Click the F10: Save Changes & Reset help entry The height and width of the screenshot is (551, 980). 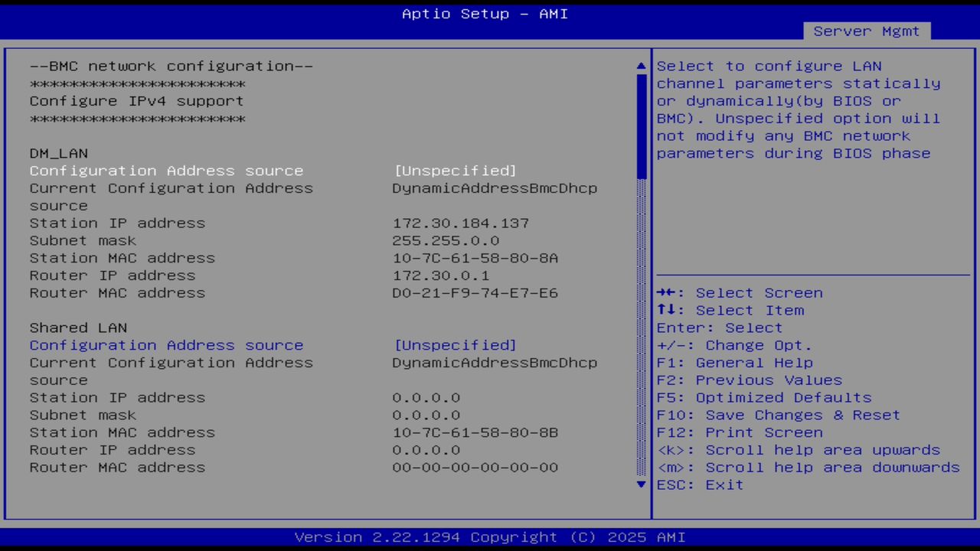(x=778, y=415)
